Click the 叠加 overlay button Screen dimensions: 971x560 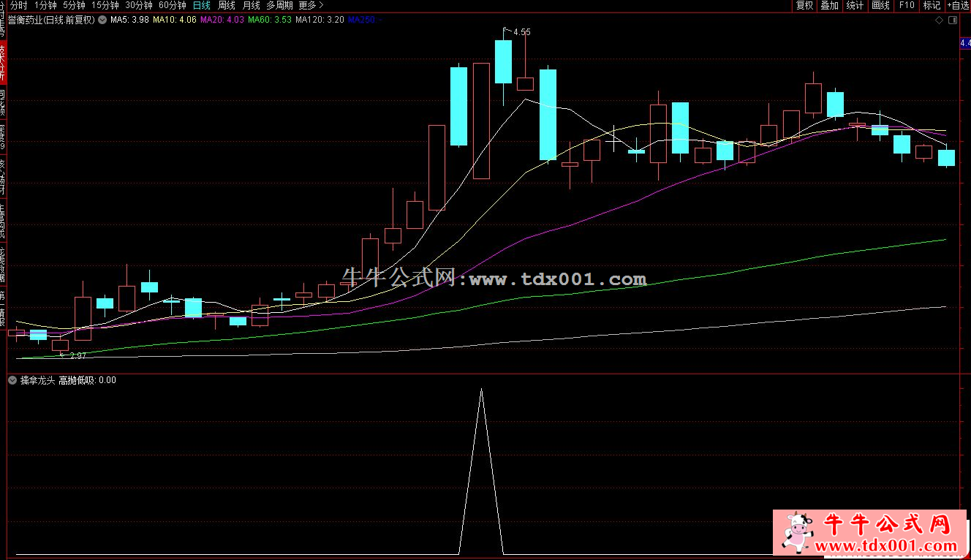pos(829,5)
